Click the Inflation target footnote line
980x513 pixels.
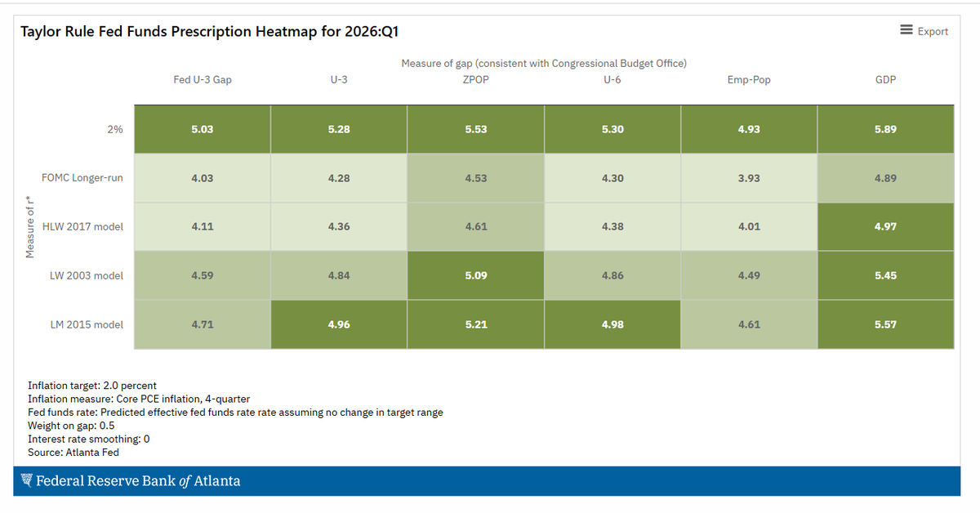tap(92, 386)
